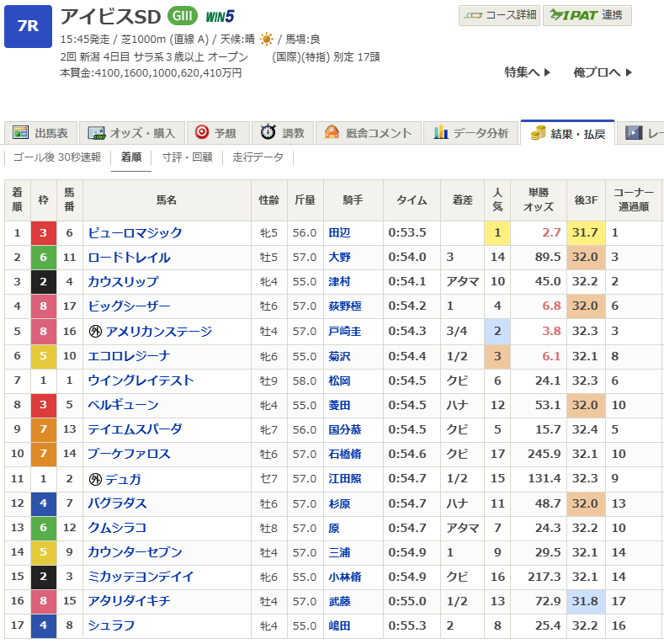Open jockey 菊沢 profile
This screenshot has height=644, width=664.
340,356
